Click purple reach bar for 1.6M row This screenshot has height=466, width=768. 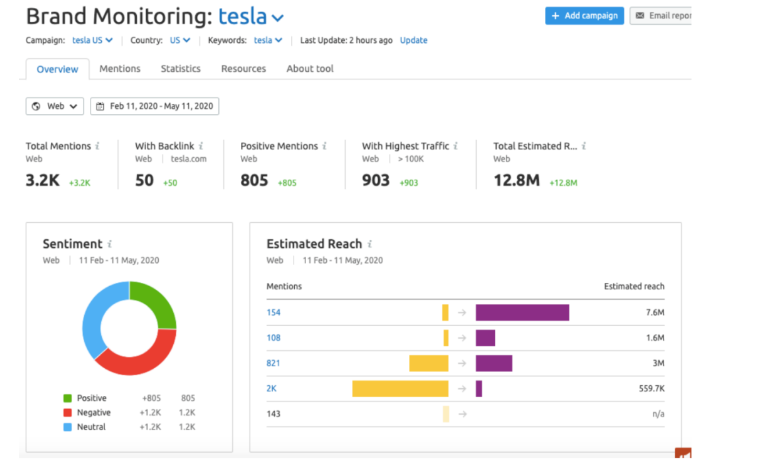[x=485, y=338]
